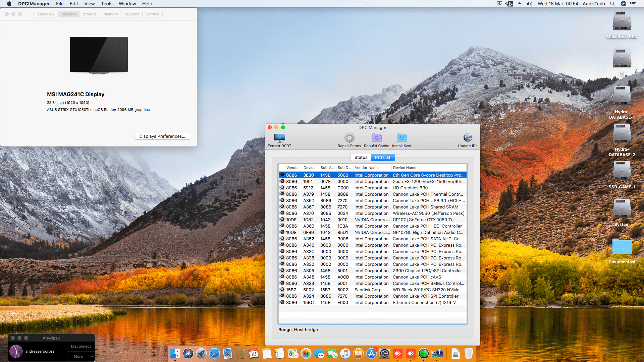Open the Spotlight search icon
Screen dimensions: 644x362
(612, 4)
